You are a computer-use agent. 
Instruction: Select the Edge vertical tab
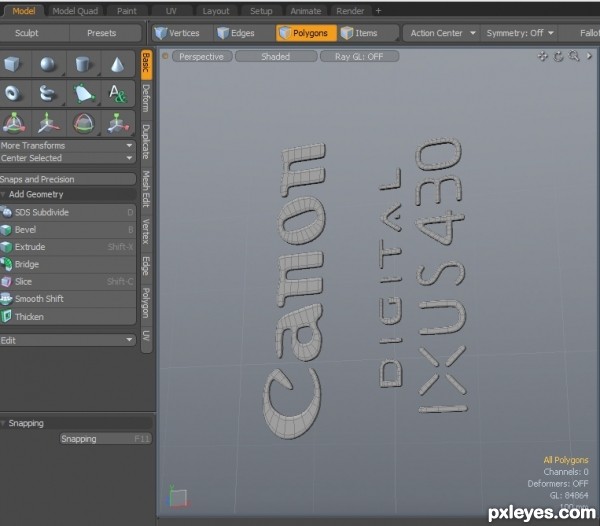pyautogui.click(x=146, y=266)
